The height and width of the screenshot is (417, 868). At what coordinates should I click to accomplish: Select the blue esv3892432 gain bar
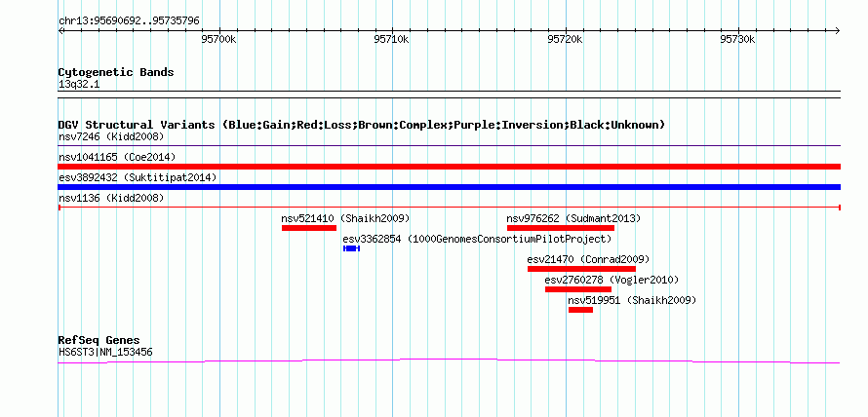[450, 187]
